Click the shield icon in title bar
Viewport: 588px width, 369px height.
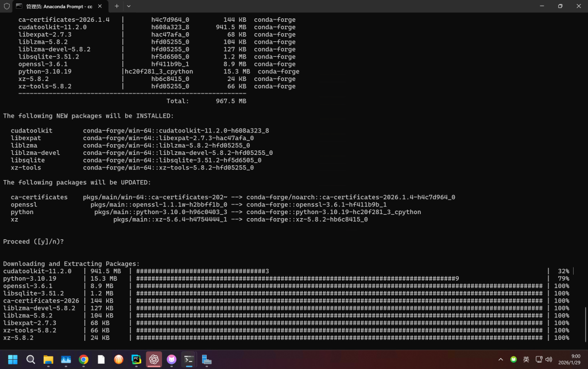6,6
